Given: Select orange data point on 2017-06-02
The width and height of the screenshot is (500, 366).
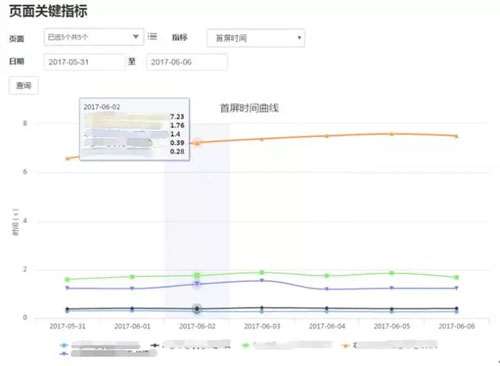Looking at the screenshot, I should click(197, 143).
